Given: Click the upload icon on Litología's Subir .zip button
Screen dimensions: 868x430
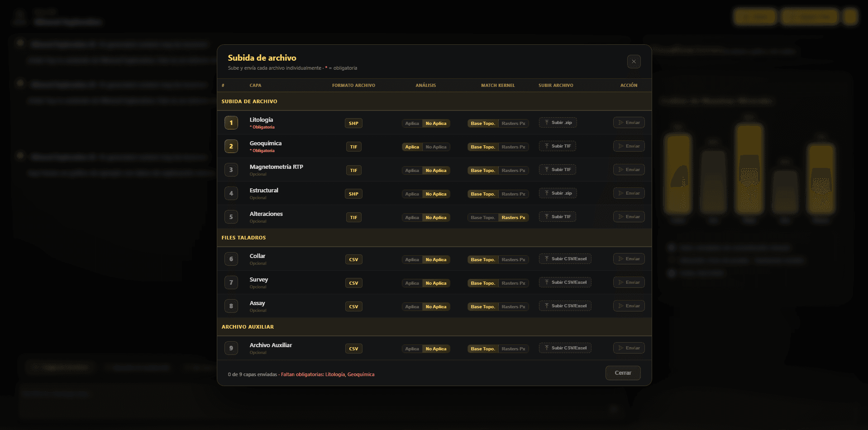Looking at the screenshot, I should (548, 122).
